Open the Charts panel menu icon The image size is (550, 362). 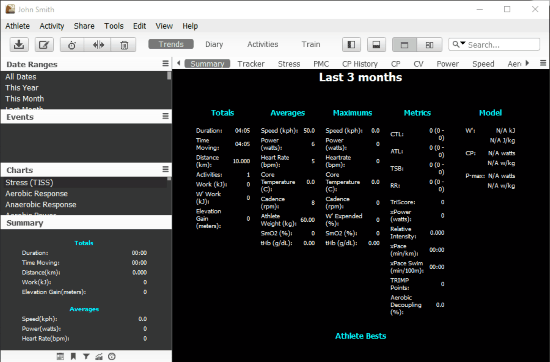coord(166,169)
